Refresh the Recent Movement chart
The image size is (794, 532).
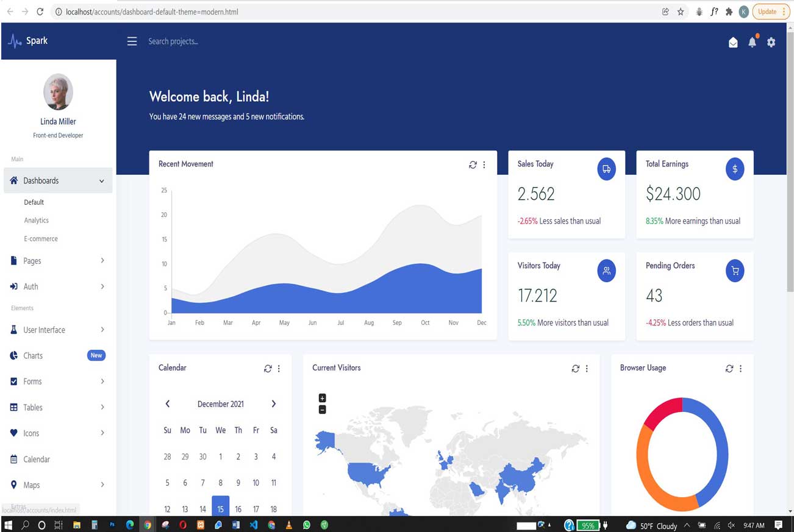(473, 165)
